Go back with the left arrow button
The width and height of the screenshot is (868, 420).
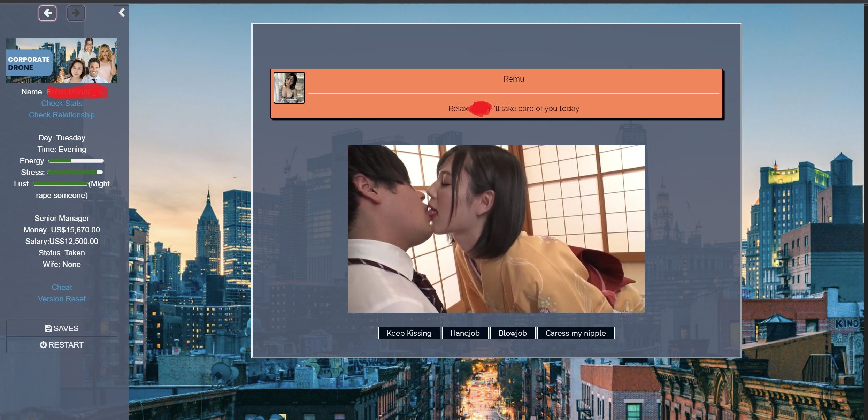point(47,13)
